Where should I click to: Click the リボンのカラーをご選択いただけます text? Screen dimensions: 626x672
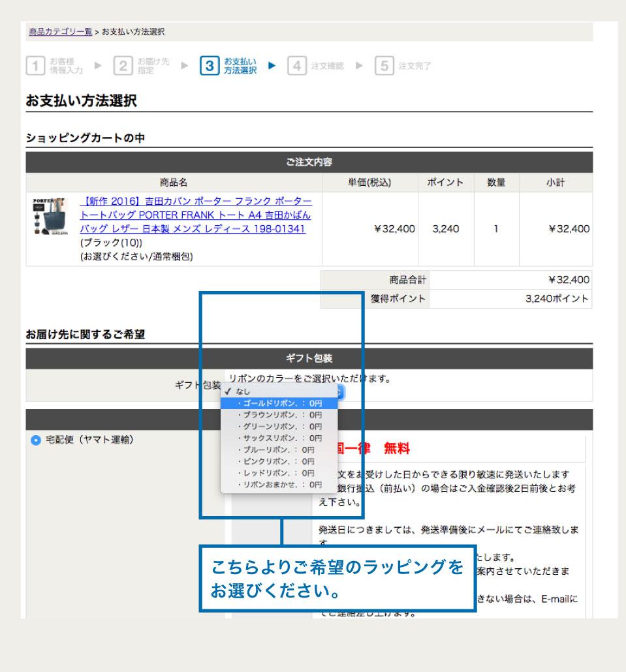(309, 379)
